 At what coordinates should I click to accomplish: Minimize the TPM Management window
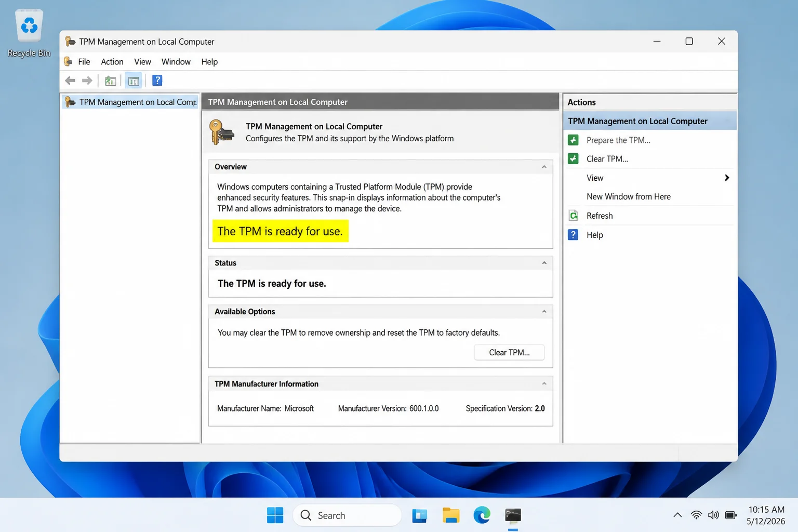pyautogui.click(x=657, y=41)
